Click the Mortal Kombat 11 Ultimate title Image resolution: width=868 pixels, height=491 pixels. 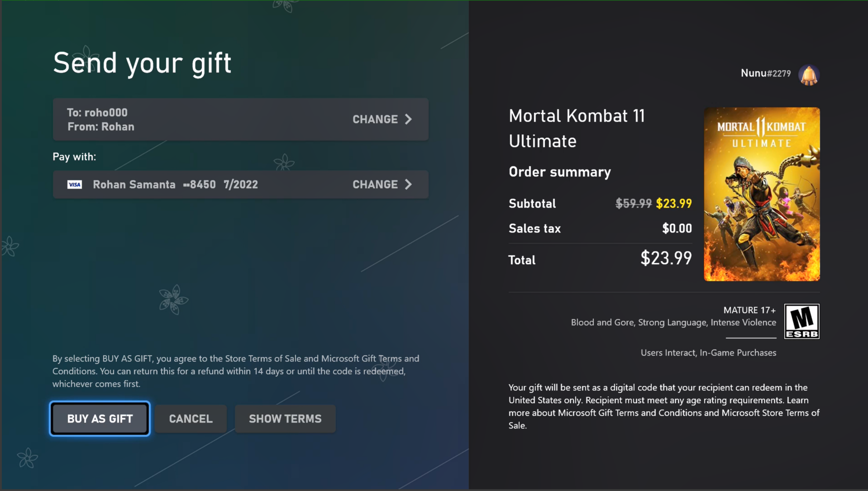tap(577, 129)
